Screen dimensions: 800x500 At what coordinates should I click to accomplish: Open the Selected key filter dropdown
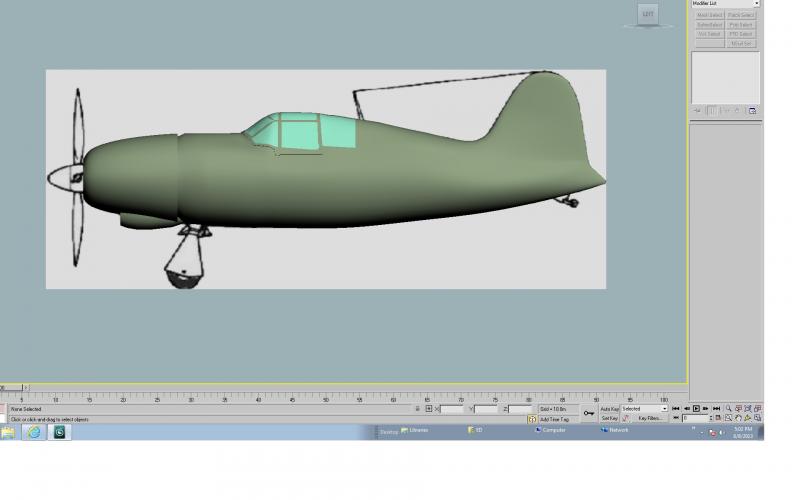click(644, 409)
